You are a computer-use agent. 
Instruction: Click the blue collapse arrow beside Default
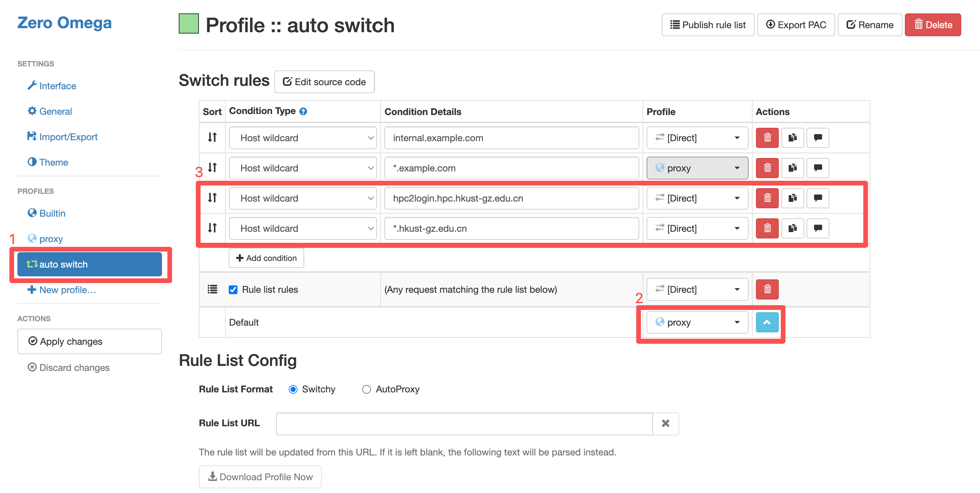pyautogui.click(x=767, y=322)
